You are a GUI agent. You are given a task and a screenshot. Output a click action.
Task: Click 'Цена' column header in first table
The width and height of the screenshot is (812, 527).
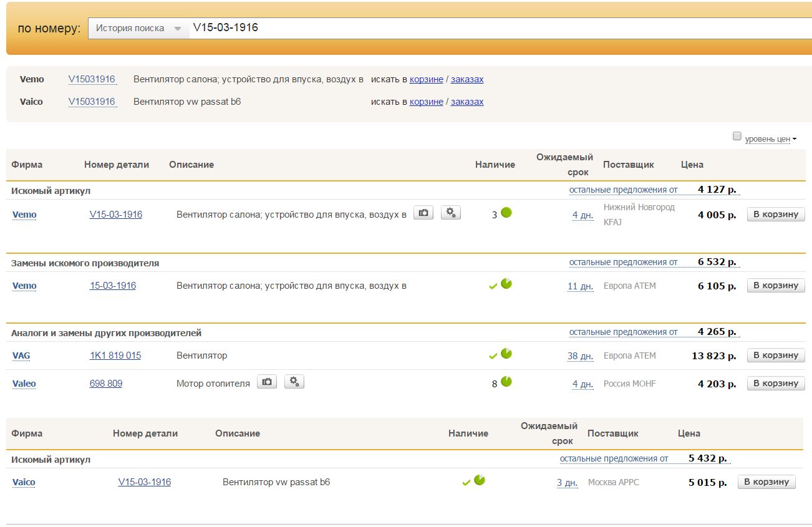[x=692, y=165]
